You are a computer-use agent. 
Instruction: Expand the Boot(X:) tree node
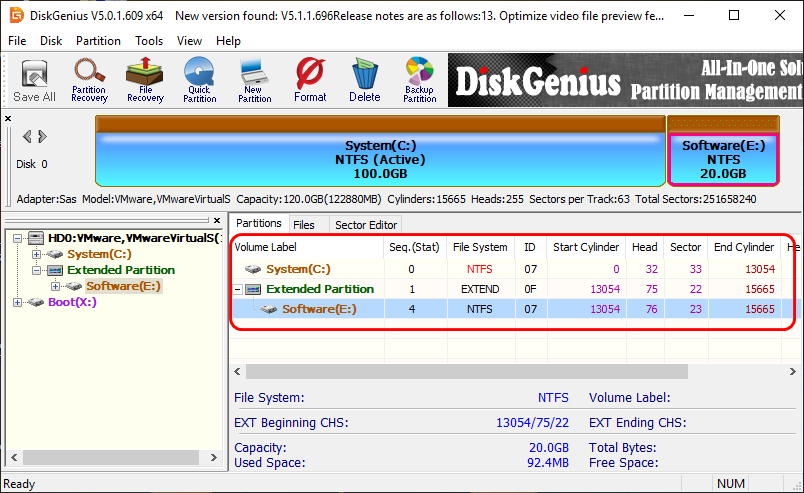(17, 302)
